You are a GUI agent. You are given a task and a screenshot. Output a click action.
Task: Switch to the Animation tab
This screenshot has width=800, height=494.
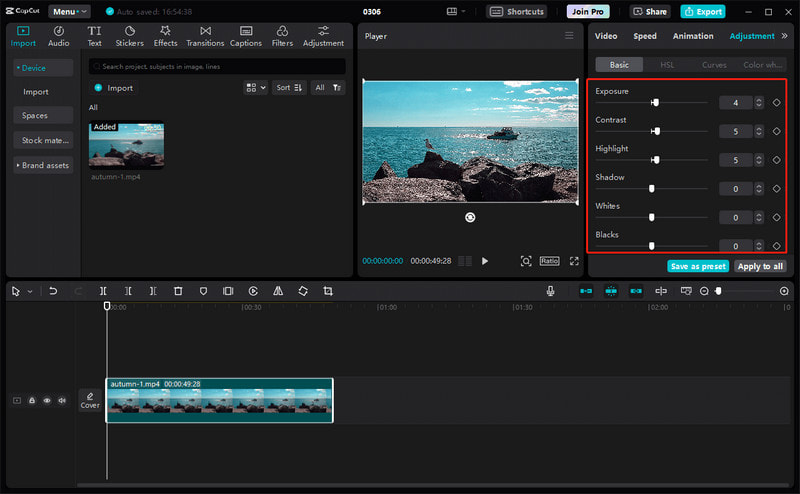click(x=693, y=36)
